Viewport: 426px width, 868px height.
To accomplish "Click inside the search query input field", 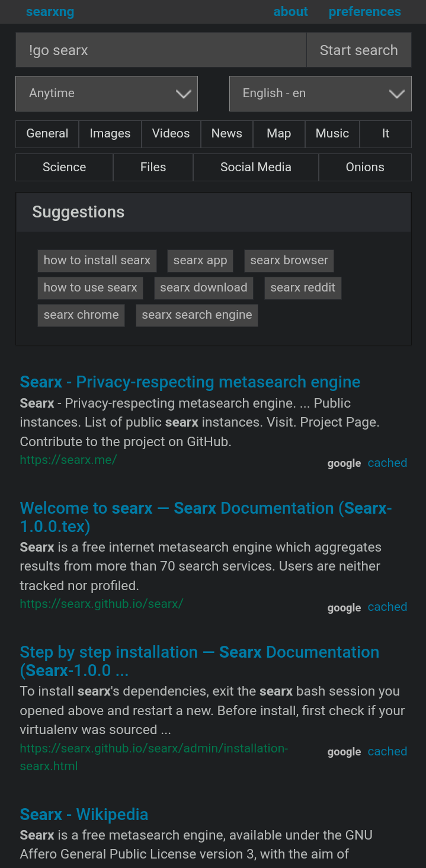I will coord(160,50).
